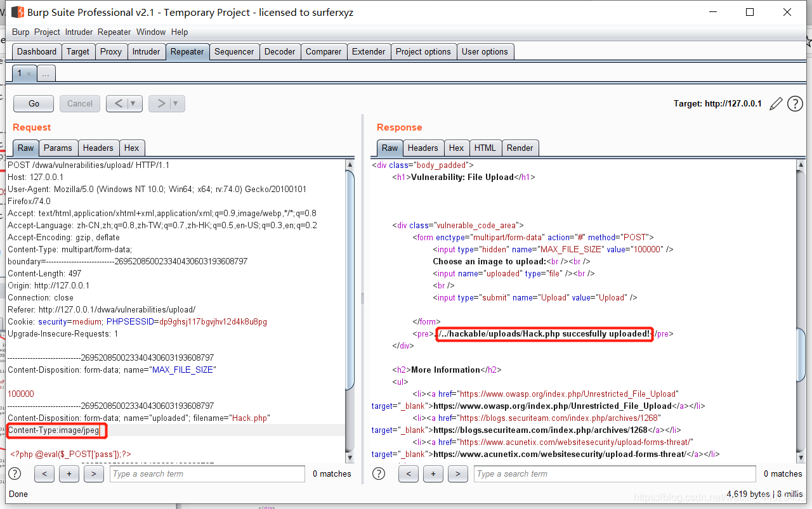
Task: Select response Raw view tab
Action: coord(390,148)
